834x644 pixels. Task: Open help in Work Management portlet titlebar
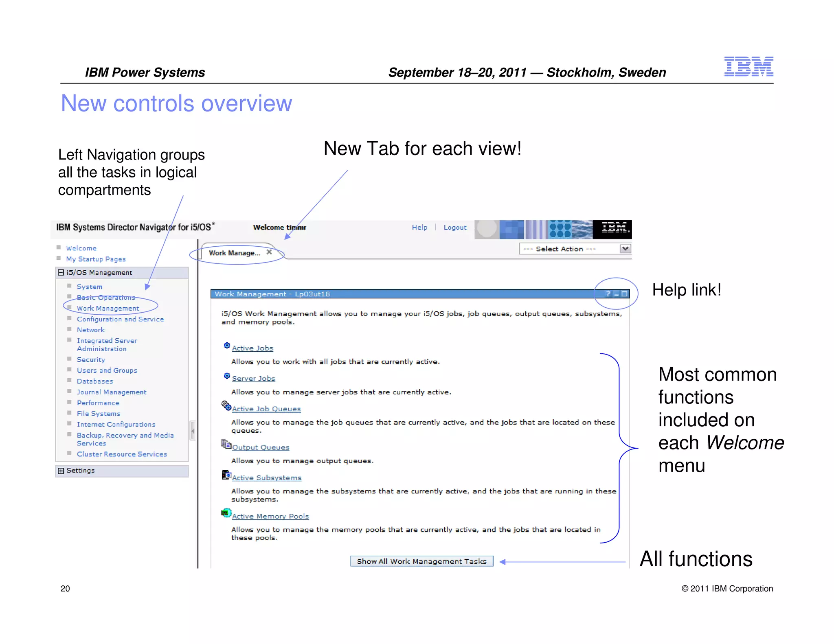click(608, 294)
